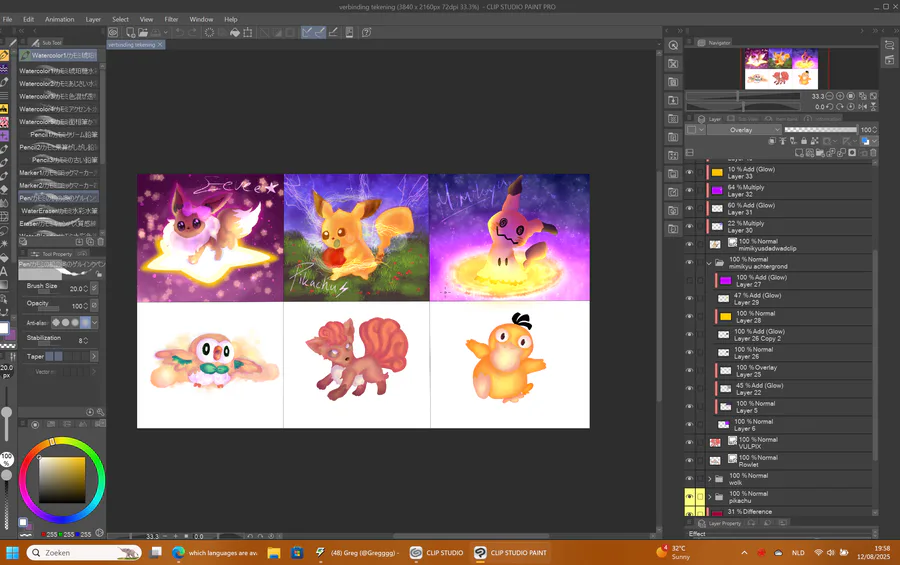Open the File menu
The height and width of the screenshot is (565, 900).
pos(7,19)
